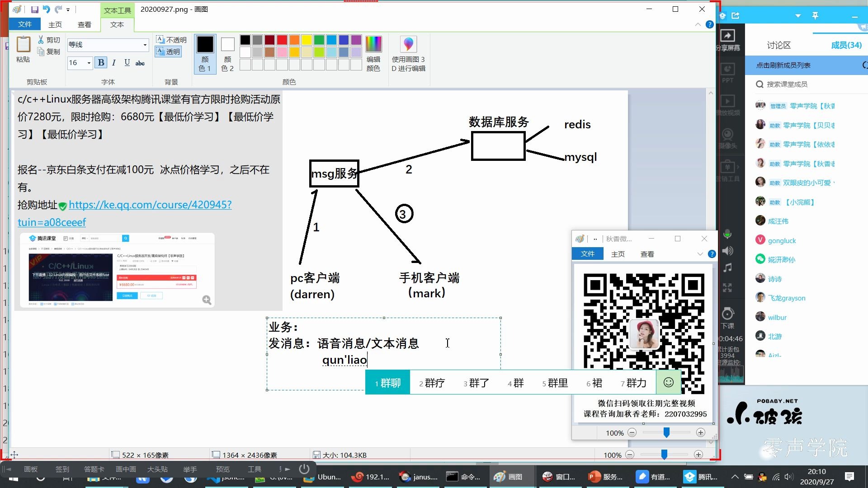Open Edit colors rainbow icon
868x488 pixels.
point(373,44)
